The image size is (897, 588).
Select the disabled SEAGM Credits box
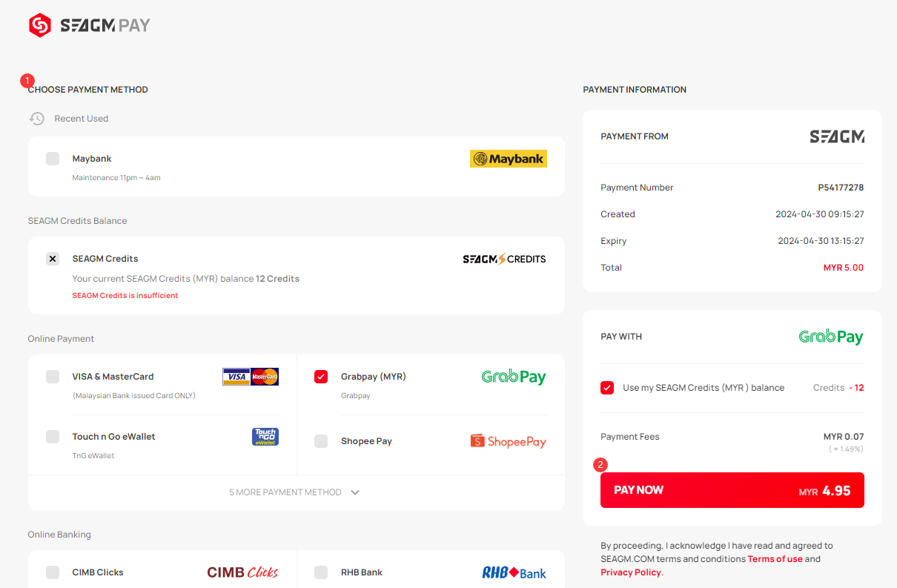pyautogui.click(x=53, y=259)
